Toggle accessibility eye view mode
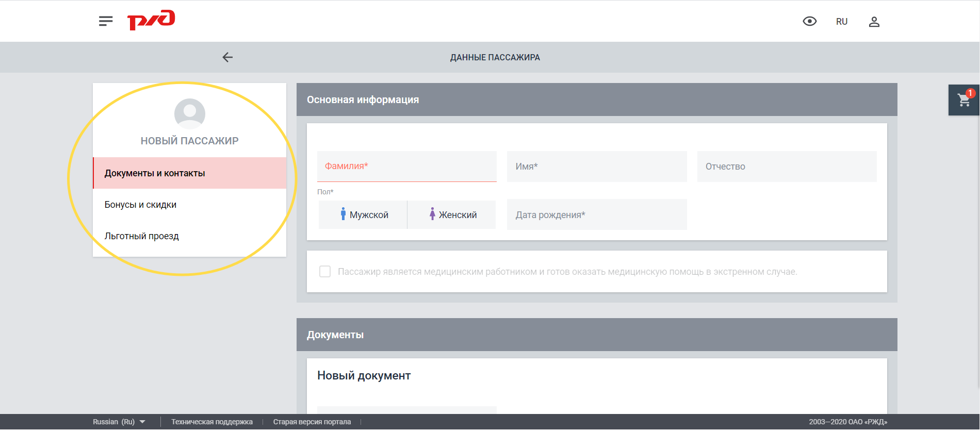980x431 pixels. tap(810, 21)
